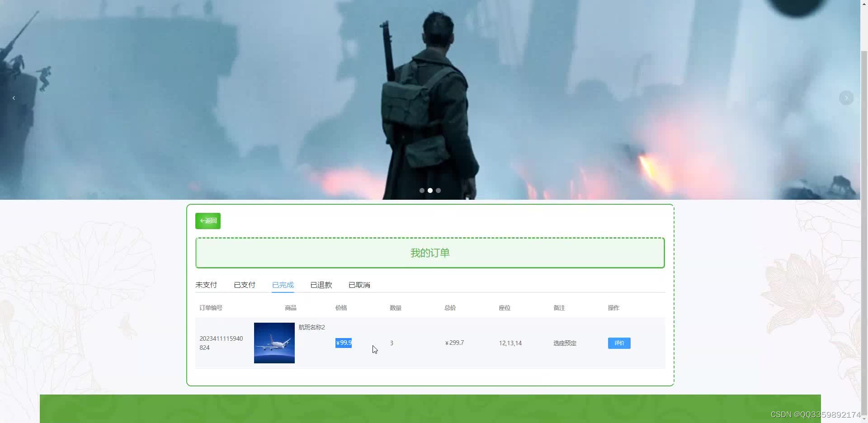Select the second carousel indicator dot
This screenshot has height=423, width=868.
click(430, 190)
